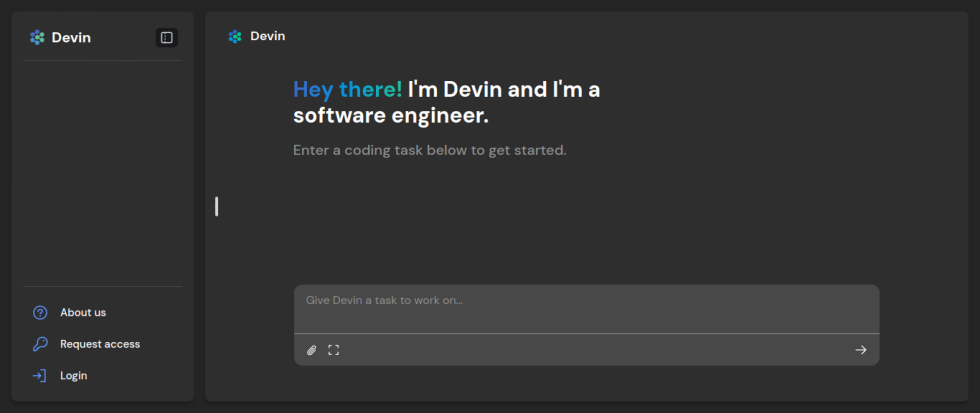Click the key icon for Request access
The image size is (980, 413).
point(40,344)
